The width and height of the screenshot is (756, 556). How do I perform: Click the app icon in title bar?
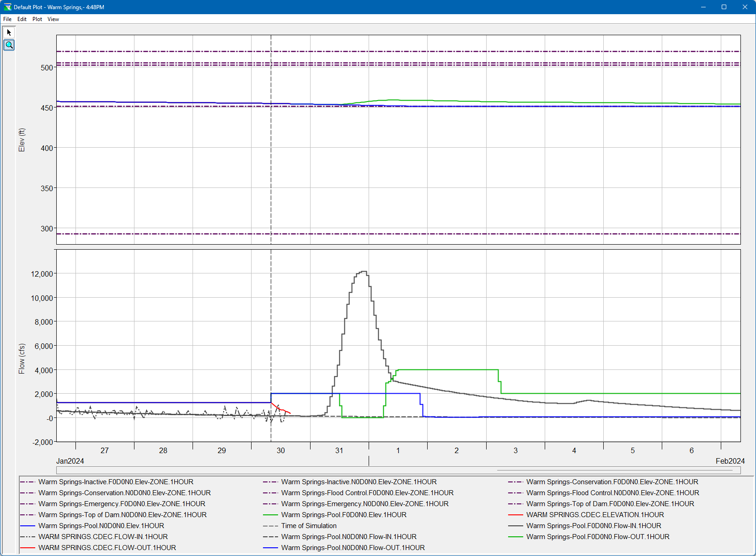tap(7, 7)
